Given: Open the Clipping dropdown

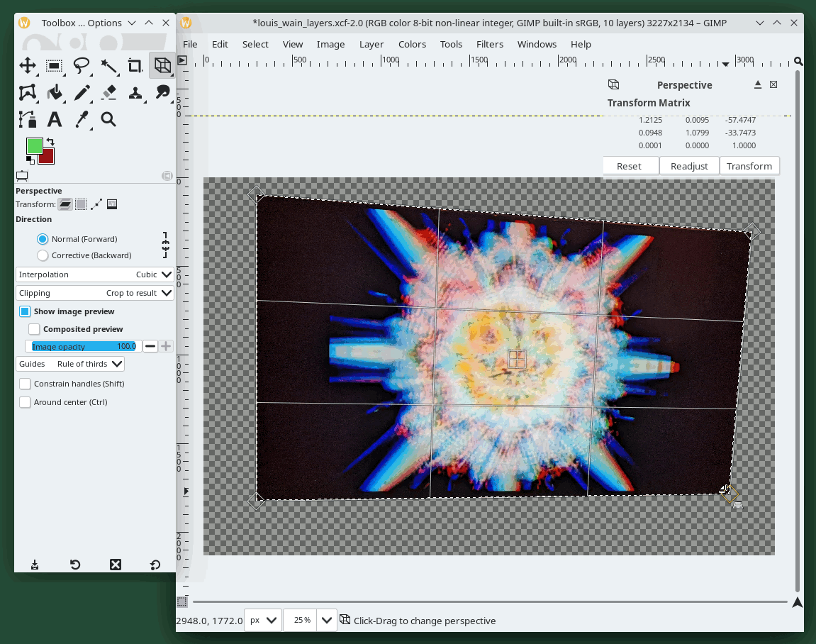Looking at the screenshot, I should (95, 293).
